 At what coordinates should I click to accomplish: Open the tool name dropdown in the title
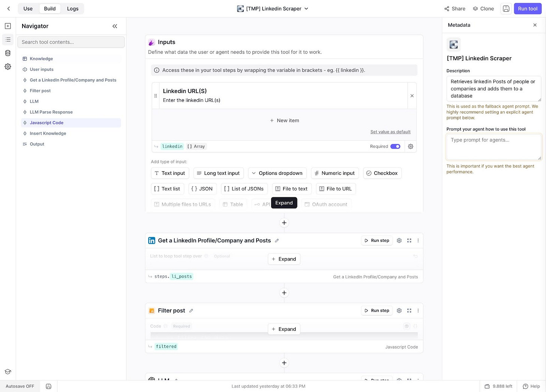(x=306, y=9)
